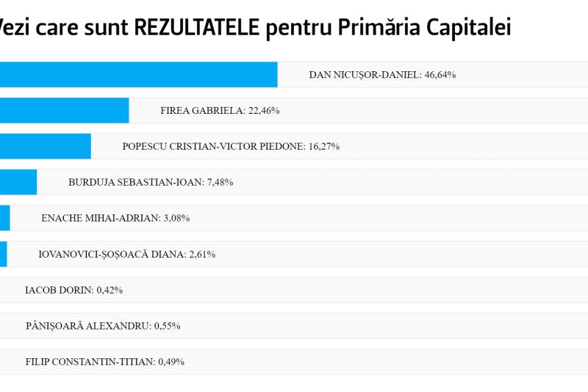Click the blue bar for Burduja Sebastian-Ioan

[x=18, y=182]
